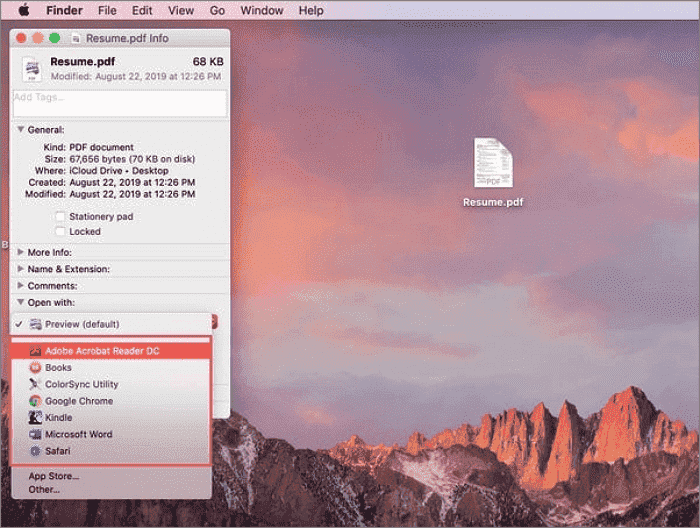
Task: Click the Resume.pdf file name label on the desktop
Action: 493,203
